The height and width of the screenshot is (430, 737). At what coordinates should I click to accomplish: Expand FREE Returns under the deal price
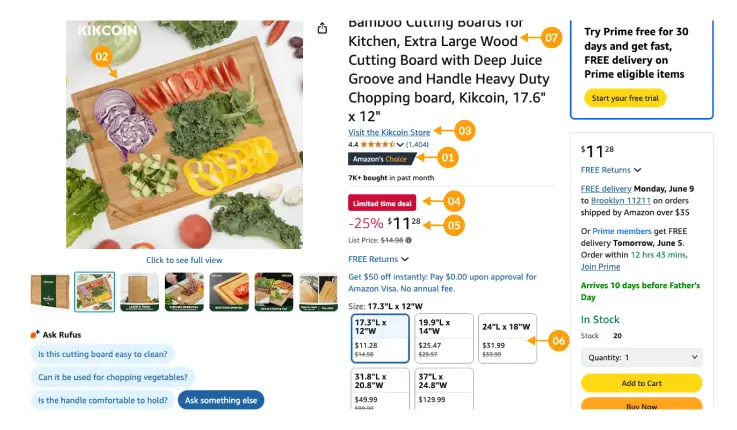[x=378, y=259]
